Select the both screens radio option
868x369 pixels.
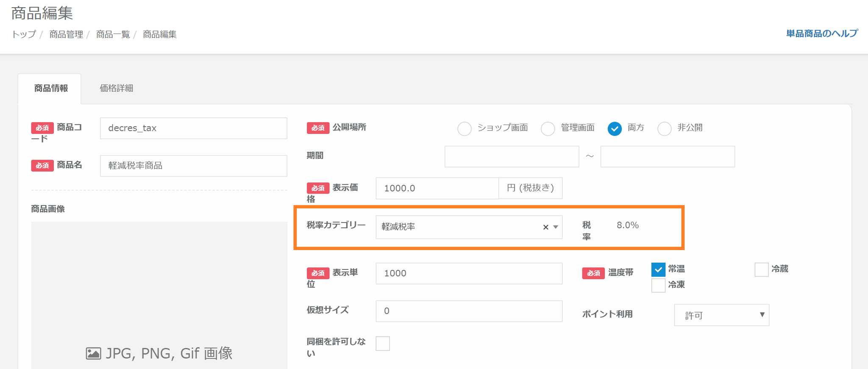615,128
